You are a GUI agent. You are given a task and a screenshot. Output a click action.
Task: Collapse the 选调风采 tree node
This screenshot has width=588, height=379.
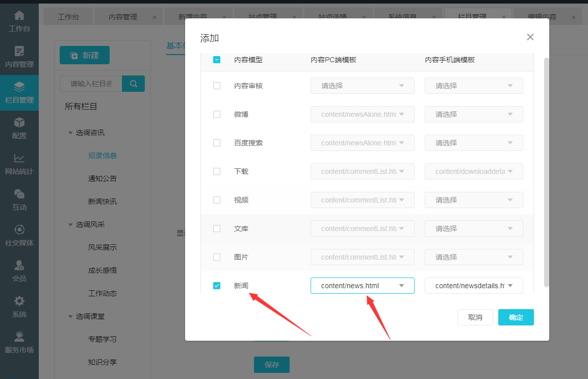point(70,225)
